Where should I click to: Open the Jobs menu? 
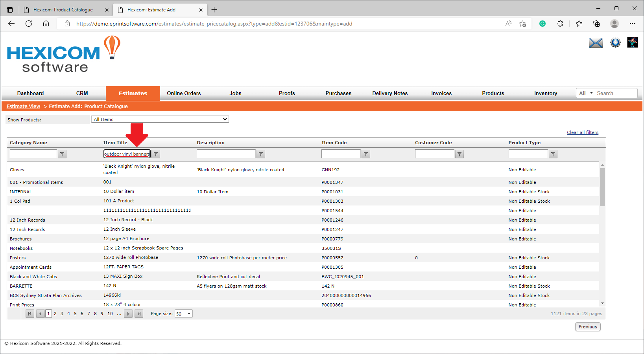pyautogui.click(x=235, y=93)
